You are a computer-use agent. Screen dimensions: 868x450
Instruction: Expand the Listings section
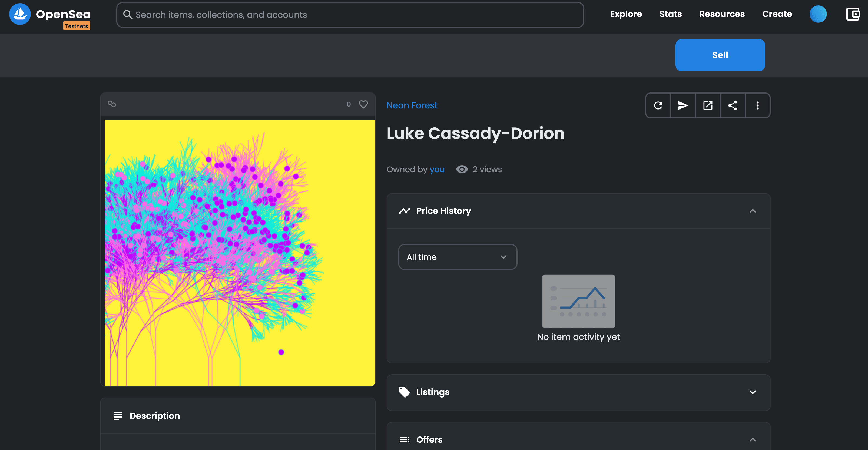point(753,392)
